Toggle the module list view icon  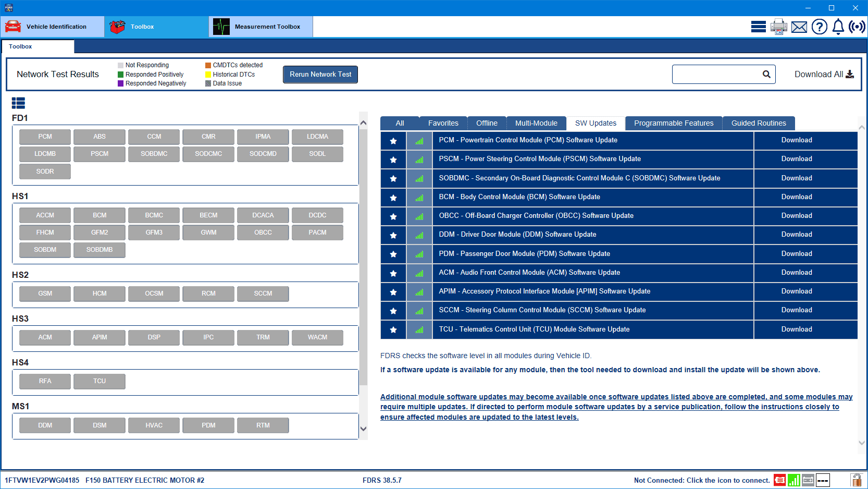pos(18,103)
